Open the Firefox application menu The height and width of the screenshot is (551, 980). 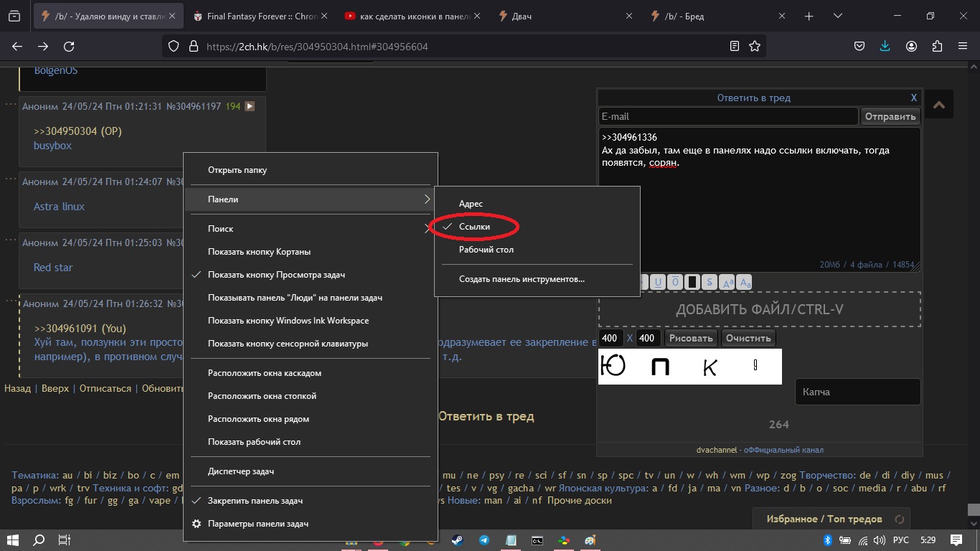963,46
